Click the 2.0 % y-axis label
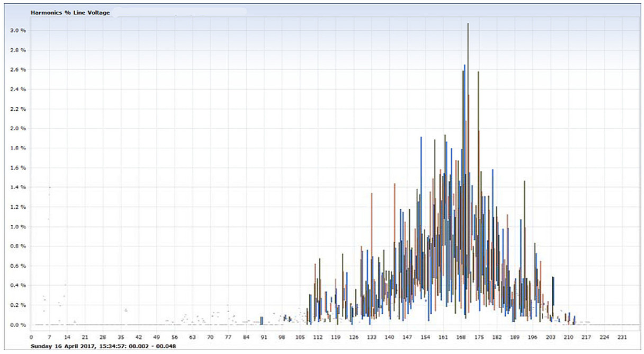Viewport: 644px width, 354px height. pyautogui.click(x=18, y=128)
